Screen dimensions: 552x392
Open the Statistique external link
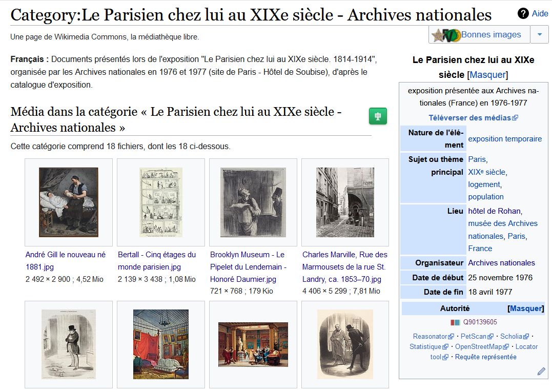(425, 347)
